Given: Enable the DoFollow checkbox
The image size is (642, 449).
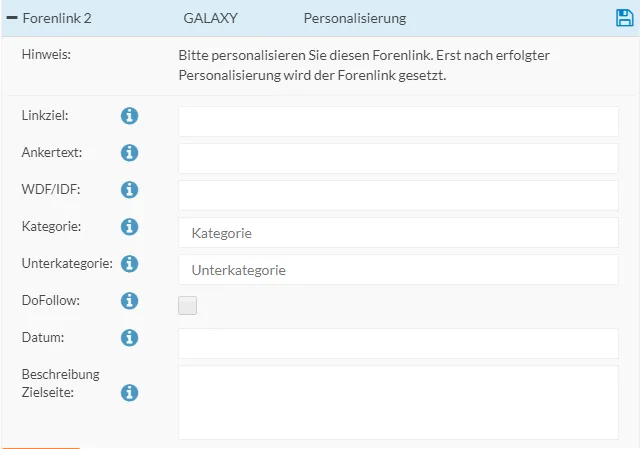Looking at the screenshot, I should point(188,305).
